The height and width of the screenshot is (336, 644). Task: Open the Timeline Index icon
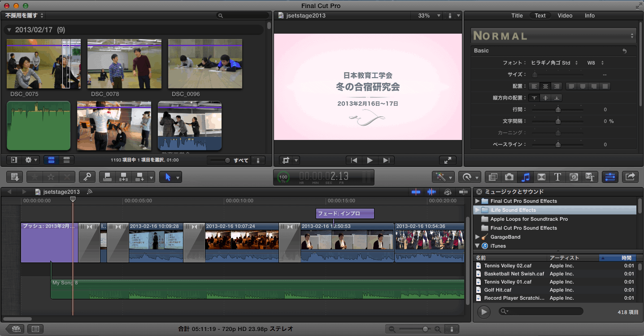click(35, 329)
